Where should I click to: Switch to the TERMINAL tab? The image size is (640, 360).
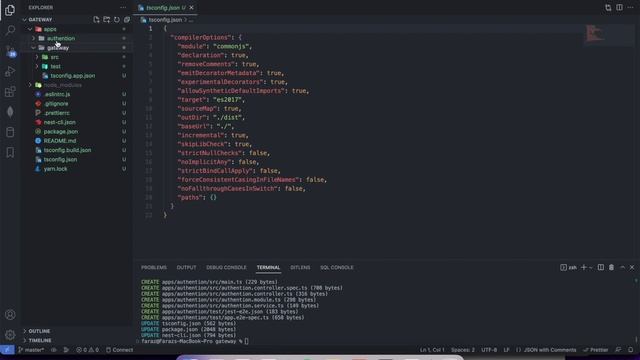pyautogui.click(x=268, y=267)
